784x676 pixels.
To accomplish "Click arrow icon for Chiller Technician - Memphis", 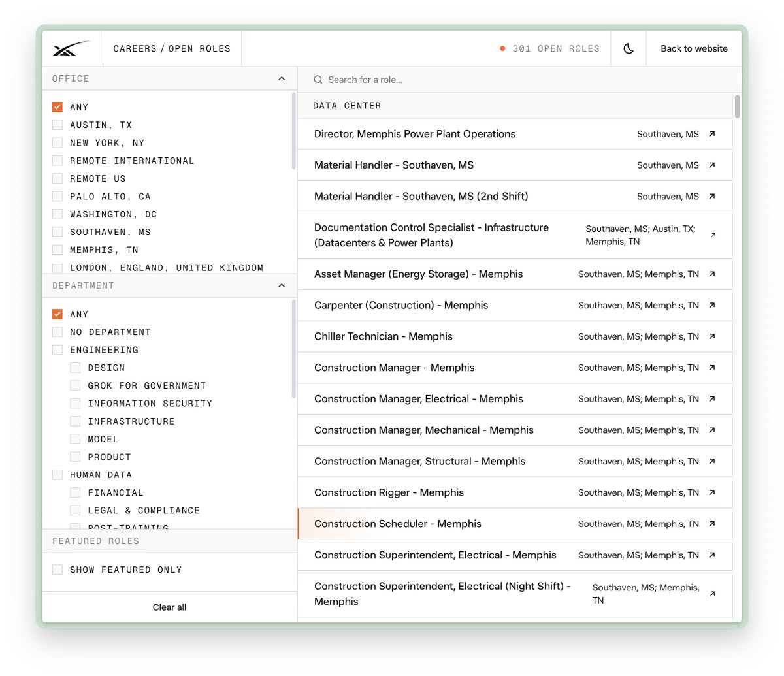I will (712, 336).
